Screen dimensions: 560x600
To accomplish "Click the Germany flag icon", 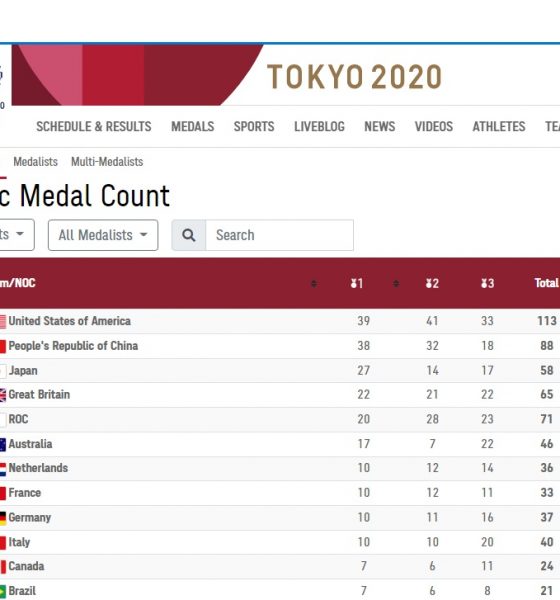I will point(3,518).
